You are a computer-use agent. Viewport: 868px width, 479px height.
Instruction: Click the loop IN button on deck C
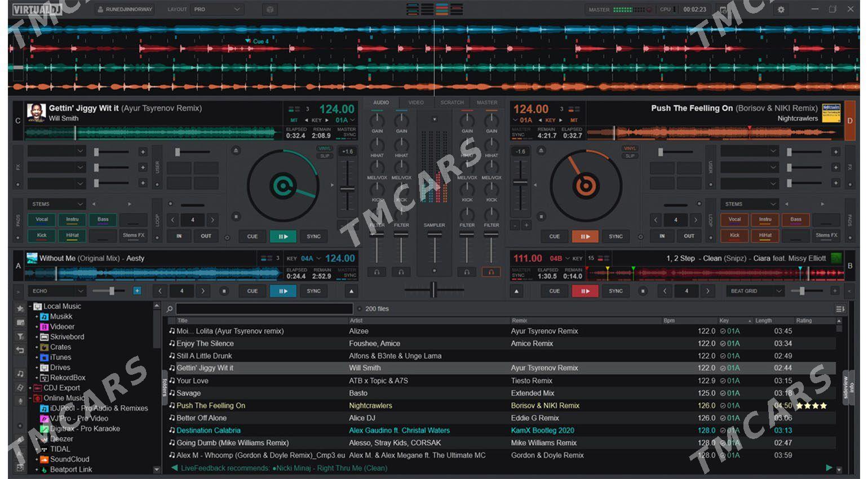(179, 236)
